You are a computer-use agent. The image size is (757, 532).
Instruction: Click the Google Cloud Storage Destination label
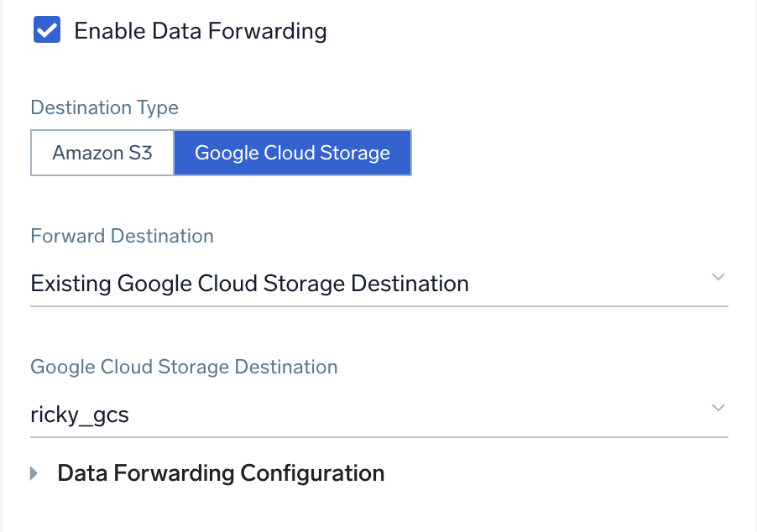183,367
